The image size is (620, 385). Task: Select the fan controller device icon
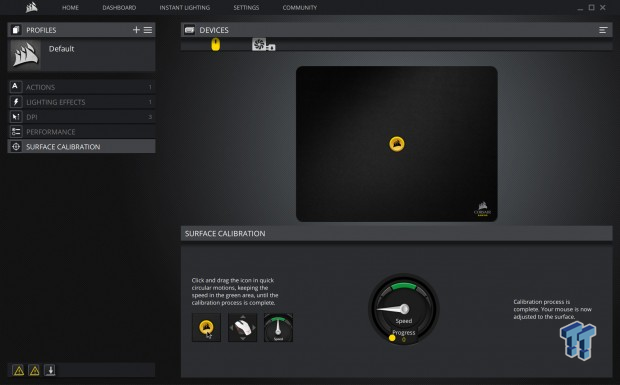click(x=263, y=44)
